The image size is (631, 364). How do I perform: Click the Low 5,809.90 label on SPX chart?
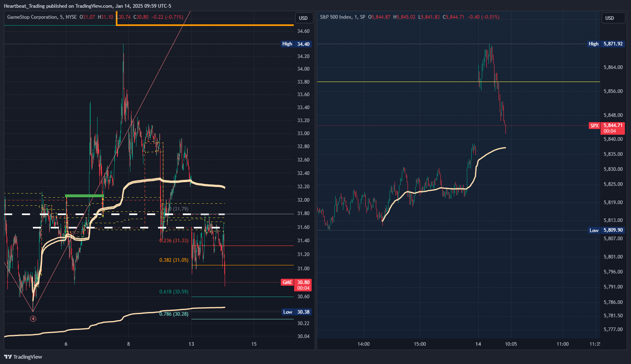(607, 230)
